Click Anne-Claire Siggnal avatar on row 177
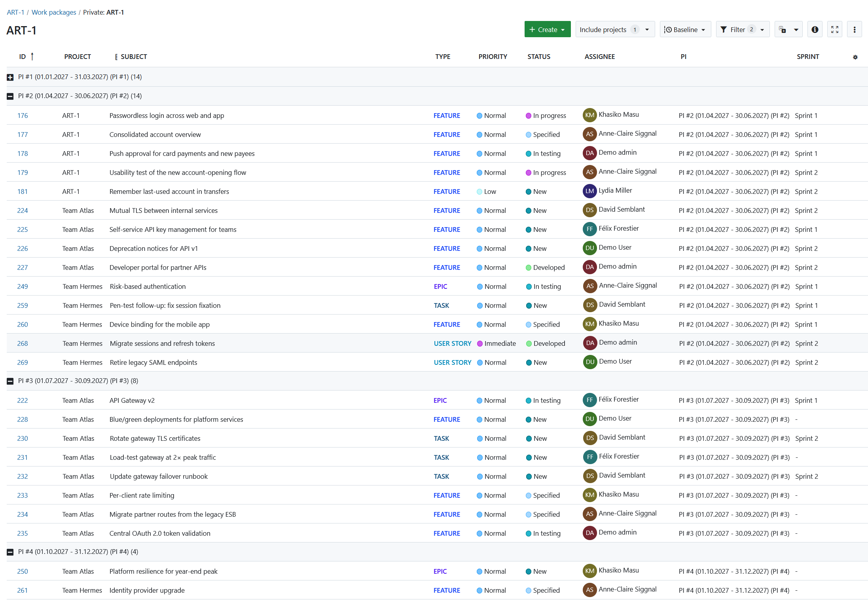 pos(589,134)
